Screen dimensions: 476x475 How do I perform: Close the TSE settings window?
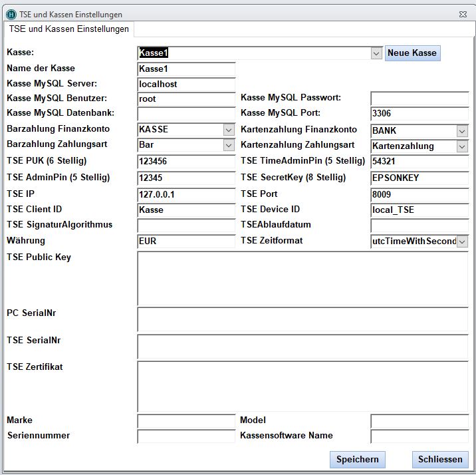click(x=463, y=14)
